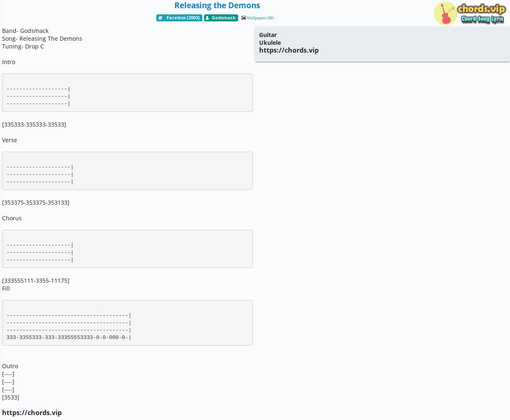Click the Wallpapers HD link
510x420 pixels.
(x=260, y=18)
